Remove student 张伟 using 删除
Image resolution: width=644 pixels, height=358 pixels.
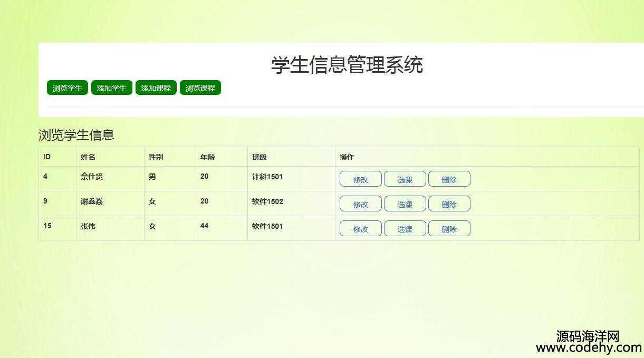tap(449, 229)
